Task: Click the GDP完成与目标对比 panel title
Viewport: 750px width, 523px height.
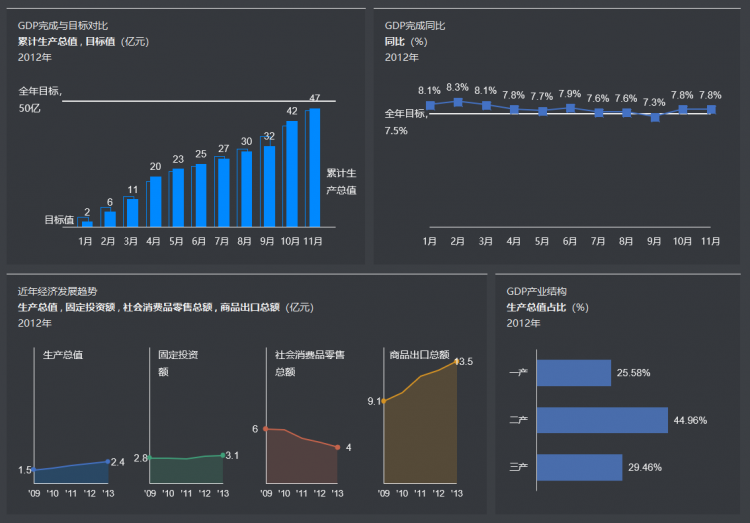Action: tap(63, 25)
